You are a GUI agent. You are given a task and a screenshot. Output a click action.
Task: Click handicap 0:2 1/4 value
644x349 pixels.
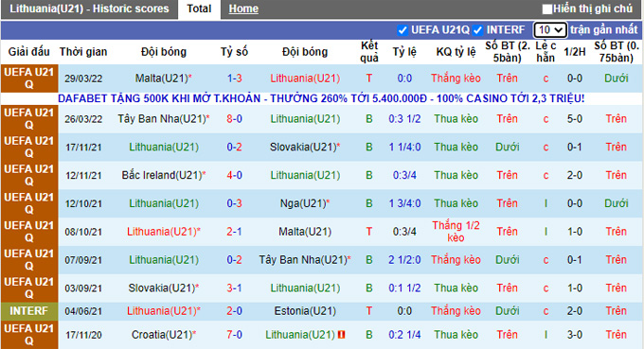[404, 335]
